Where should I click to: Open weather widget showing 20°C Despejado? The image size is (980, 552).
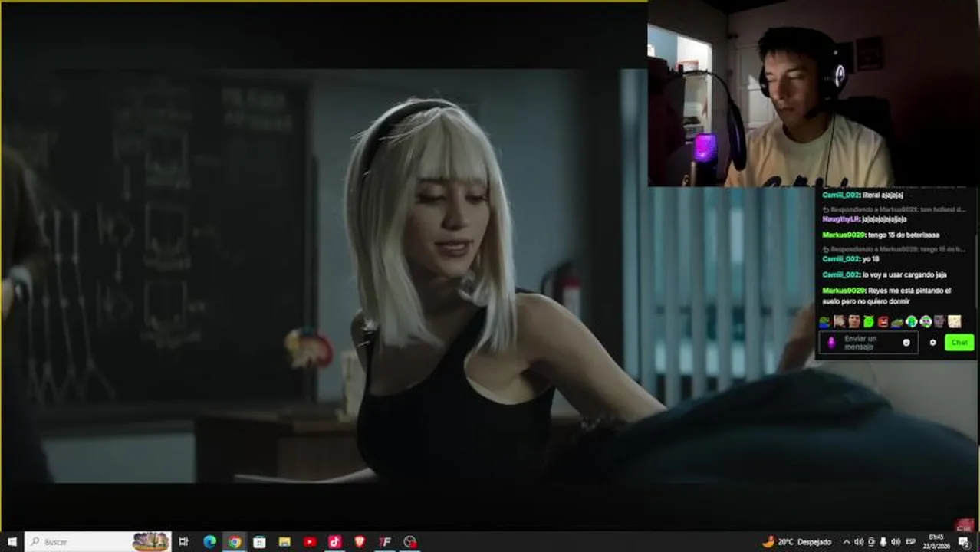pos(797,542)
